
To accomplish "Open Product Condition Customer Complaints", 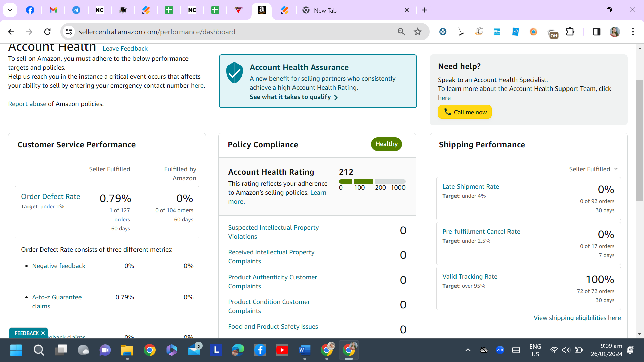I will (269, 306).
